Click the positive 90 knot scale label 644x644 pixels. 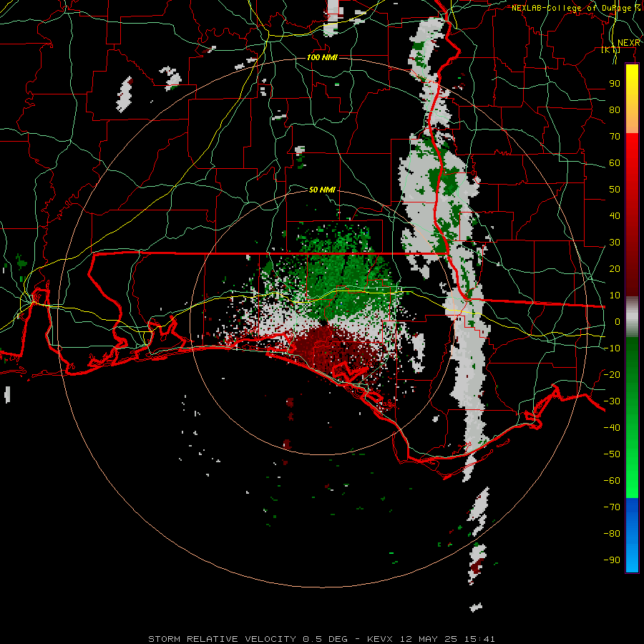click(615, 84)
